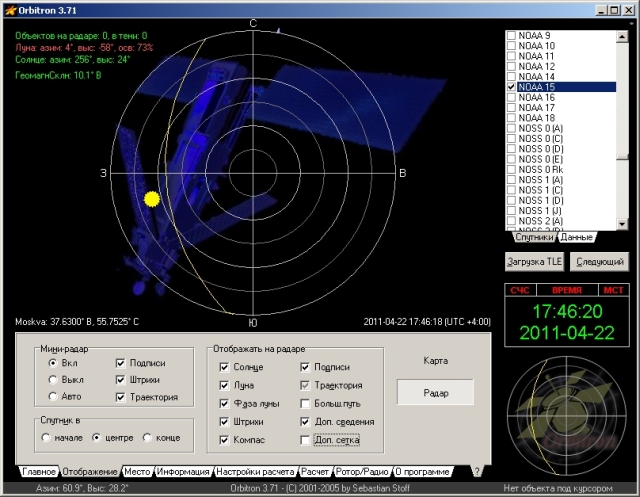Image resolution: width=640 pixels, height=497 pixels.
Task: Click the Загрузка TLE button
Action: tap(534, 262)
